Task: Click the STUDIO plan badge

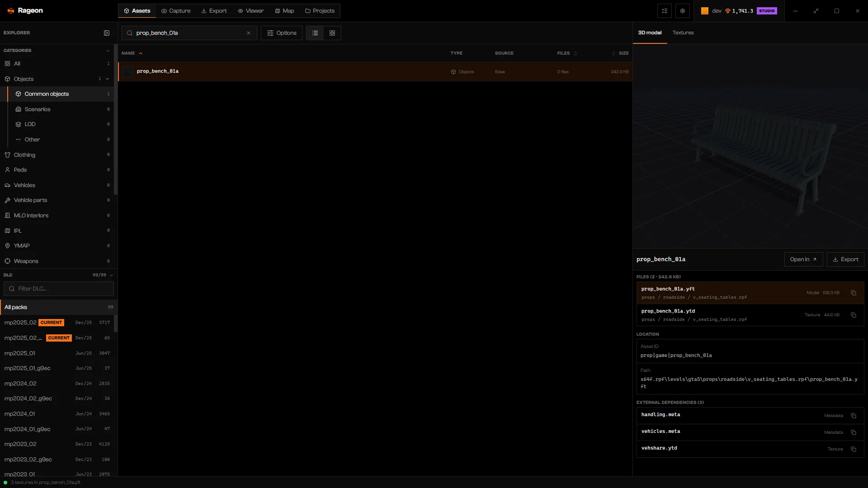Action: point(767,11)
